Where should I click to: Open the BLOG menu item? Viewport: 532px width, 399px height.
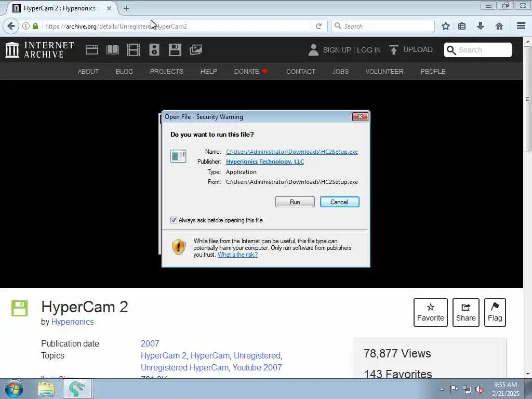point(124,71)
